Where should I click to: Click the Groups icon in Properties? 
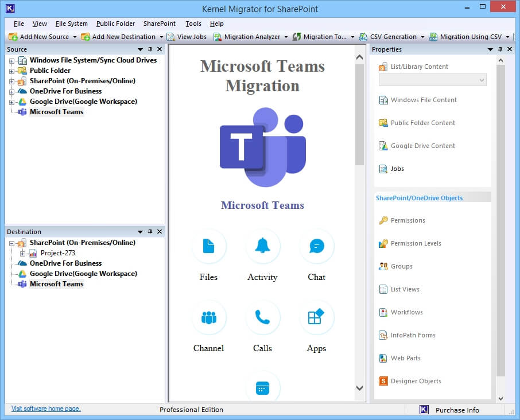coord(383,266)
